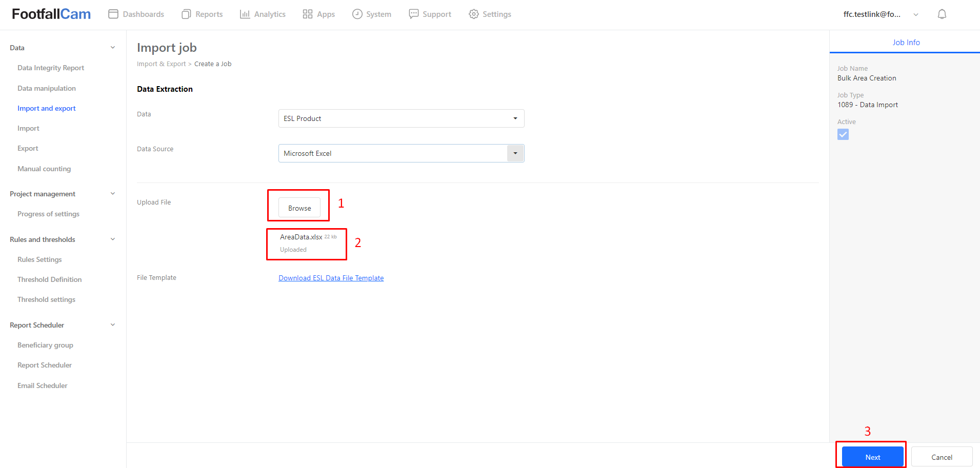The width and height of the screenshot is (980, 468).
Task: Open the Apps grid icon
Action: 308,14
